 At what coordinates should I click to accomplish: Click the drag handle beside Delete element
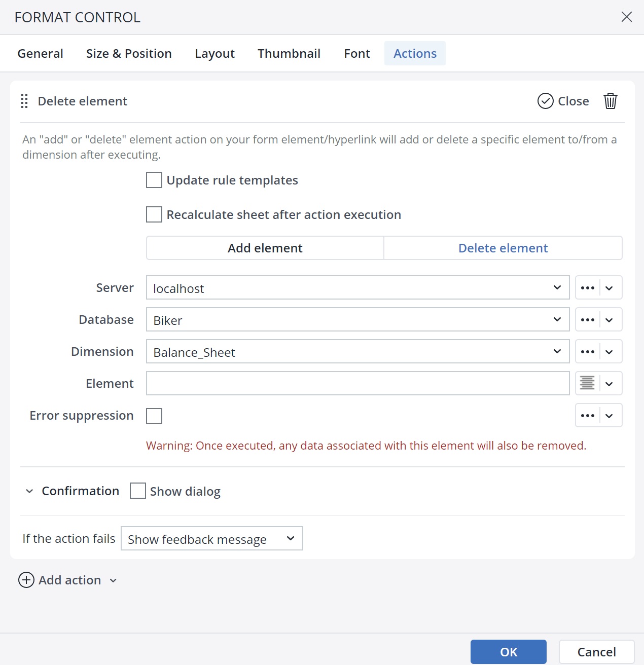tap(24, 101)
